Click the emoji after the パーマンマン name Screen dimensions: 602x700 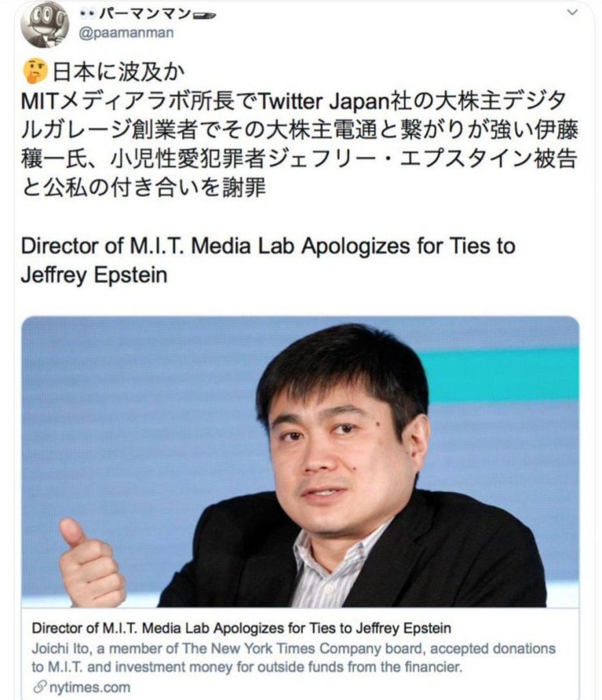coord(203,15)
